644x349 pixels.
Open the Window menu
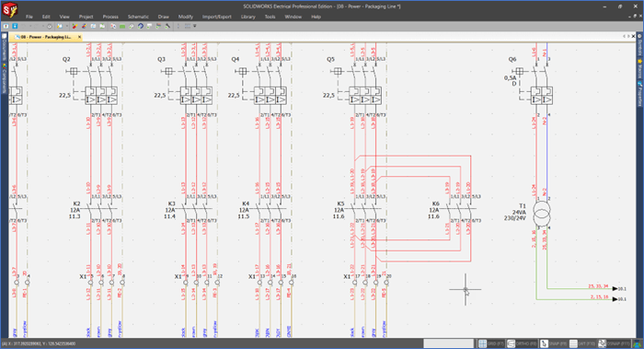click(293, 17)
